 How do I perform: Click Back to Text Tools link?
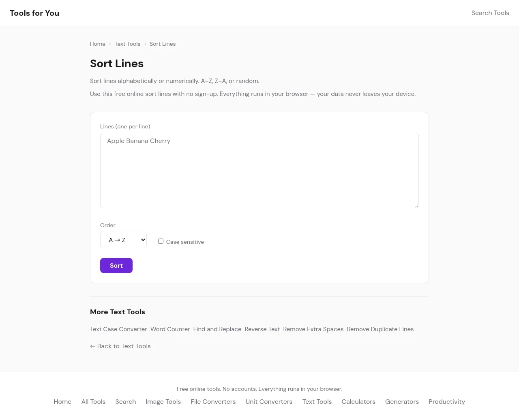[120, 346]
